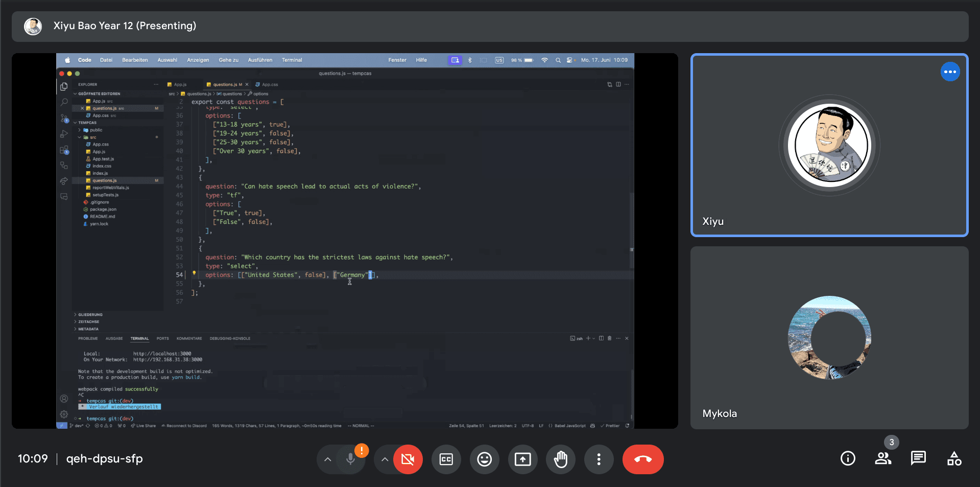Click the present now screen share icon
Screen dimensions: 980x487
tap(522, 459)
